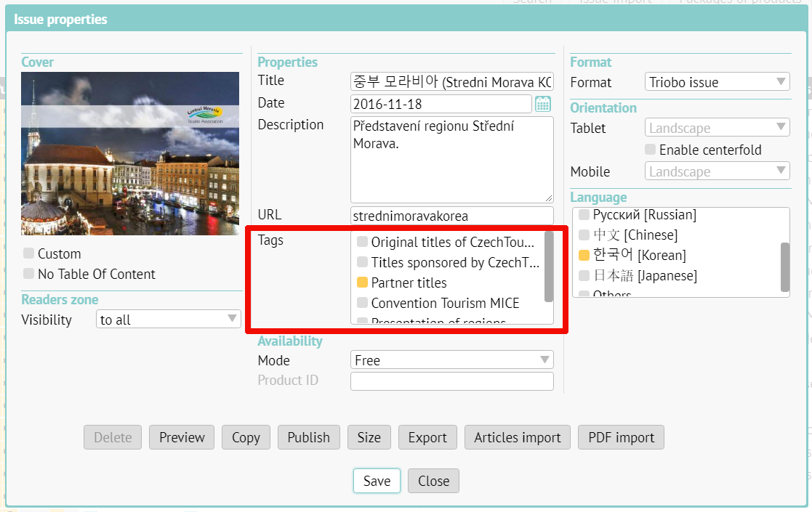The image size is (812, 512).
Task: Click the cover image thumbnail
Action: (130, 153)
